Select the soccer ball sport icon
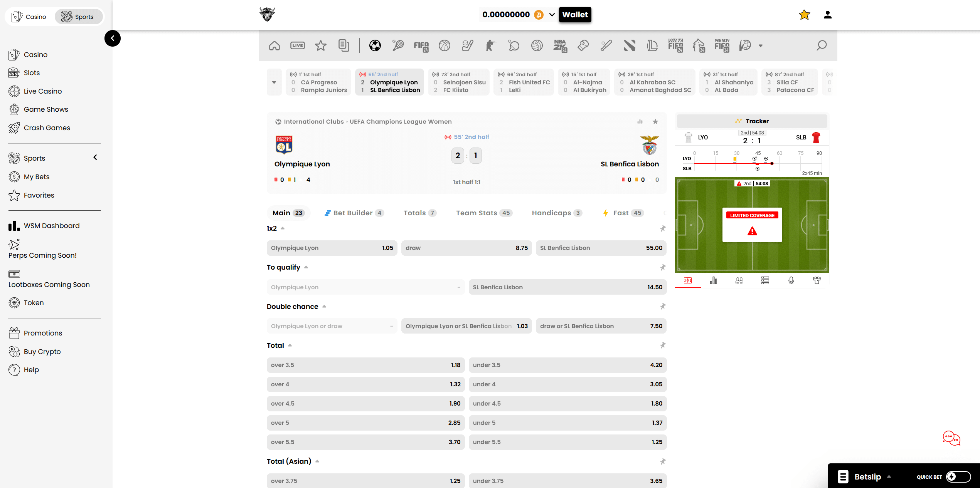The height and width of the screenshot is (488, 980). (x=375, y=45)
